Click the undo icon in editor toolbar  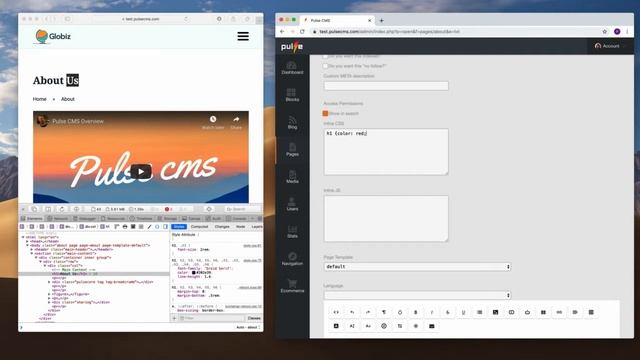point(352,312)
